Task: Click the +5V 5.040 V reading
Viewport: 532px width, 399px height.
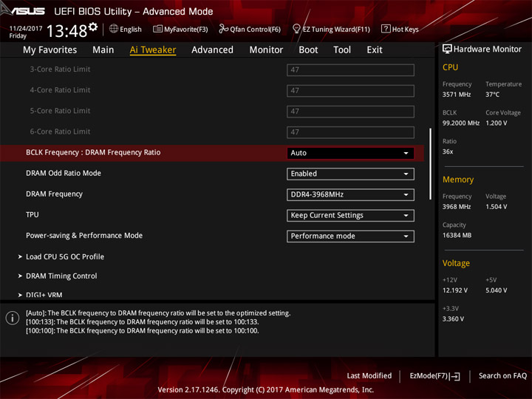Action: [x=496, y=290]
